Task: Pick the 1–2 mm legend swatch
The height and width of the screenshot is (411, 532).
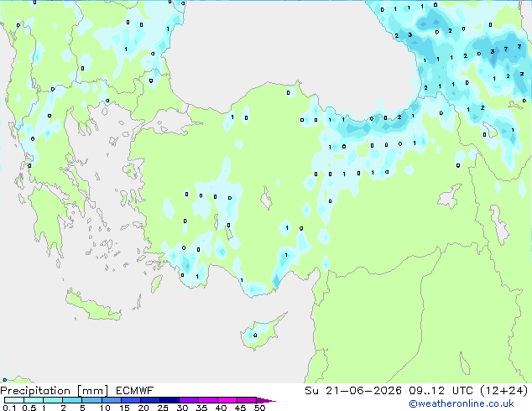Action: [x=53, y=400]
